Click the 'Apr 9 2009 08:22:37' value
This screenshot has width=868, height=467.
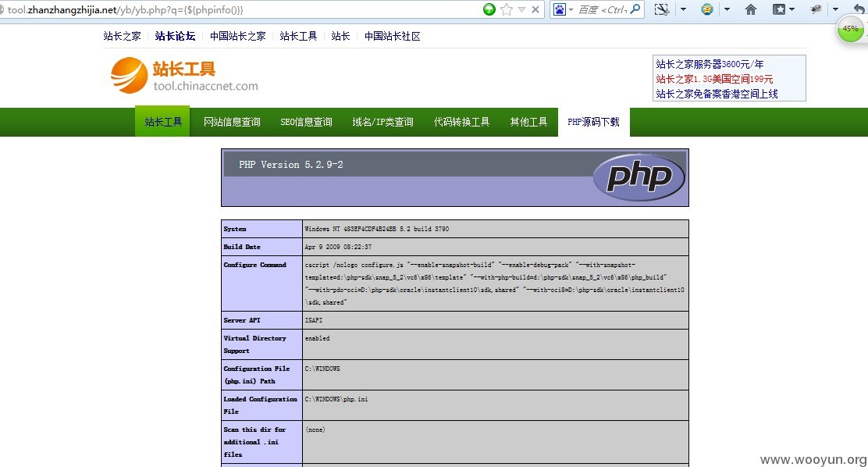338,247
